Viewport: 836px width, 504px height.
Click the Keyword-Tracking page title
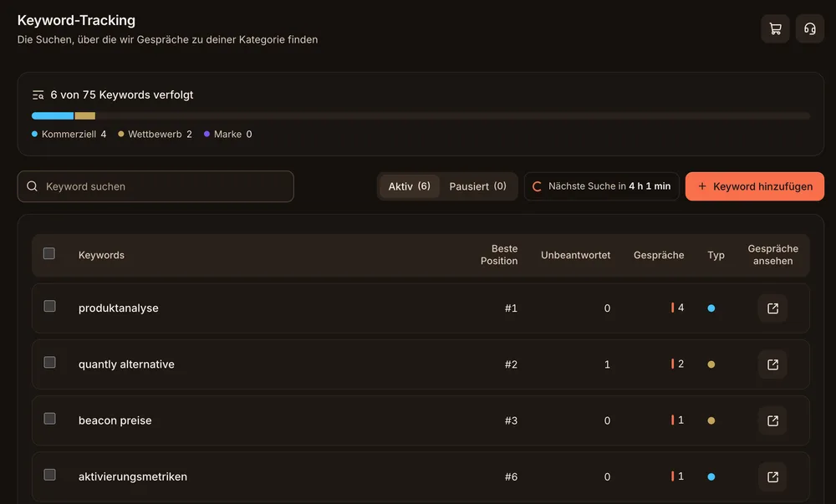coord(76,20)
